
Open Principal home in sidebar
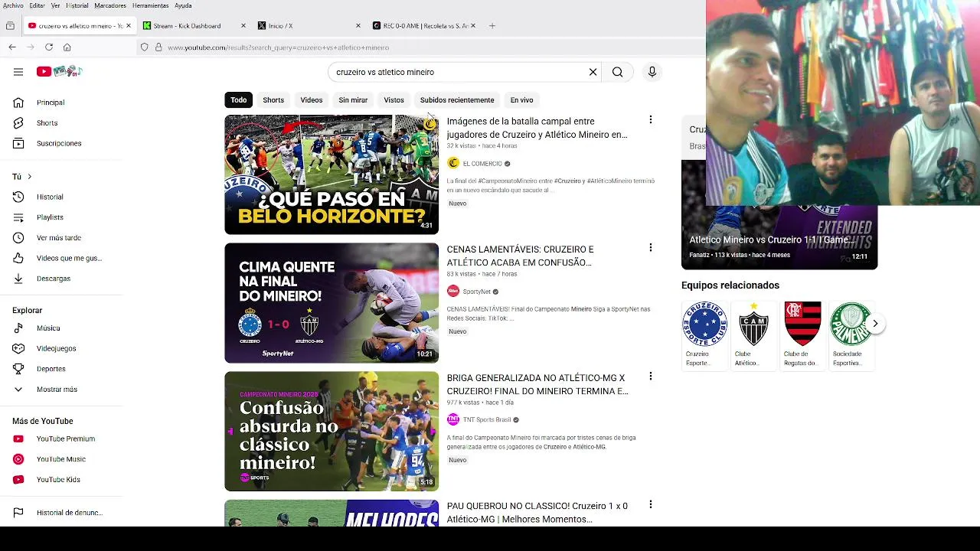pos(51,103)
